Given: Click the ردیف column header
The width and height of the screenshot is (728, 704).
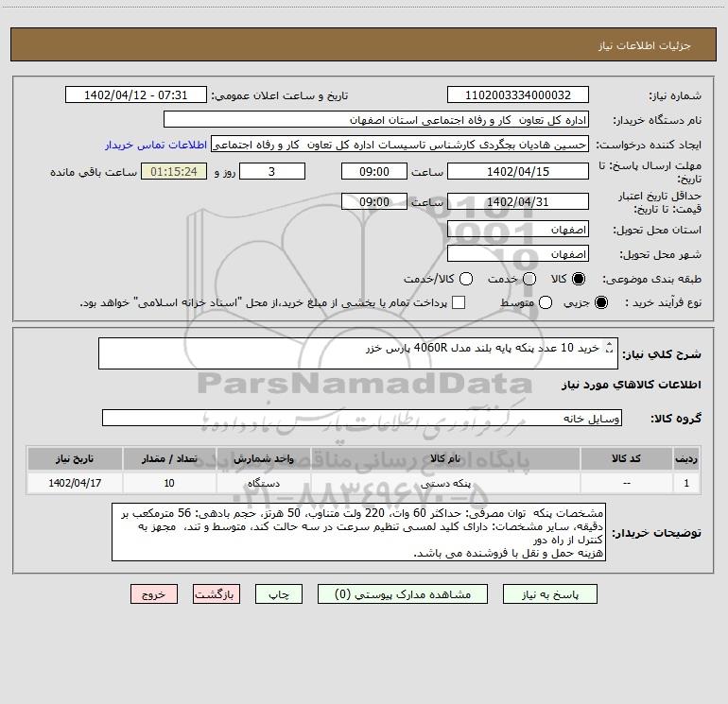Looking at the screenshot, I should coord(686,458).
